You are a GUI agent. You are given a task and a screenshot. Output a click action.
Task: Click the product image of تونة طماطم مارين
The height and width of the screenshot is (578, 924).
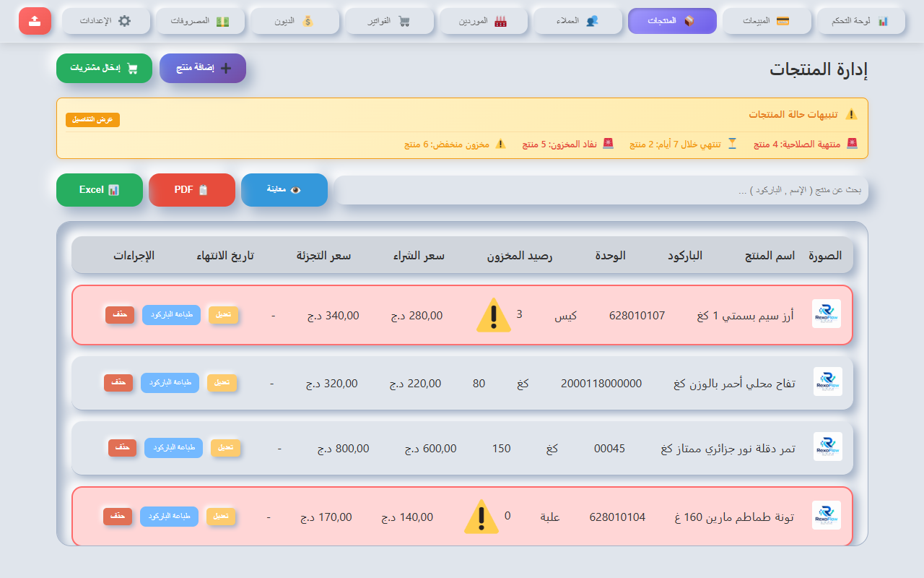coord(827,515)
